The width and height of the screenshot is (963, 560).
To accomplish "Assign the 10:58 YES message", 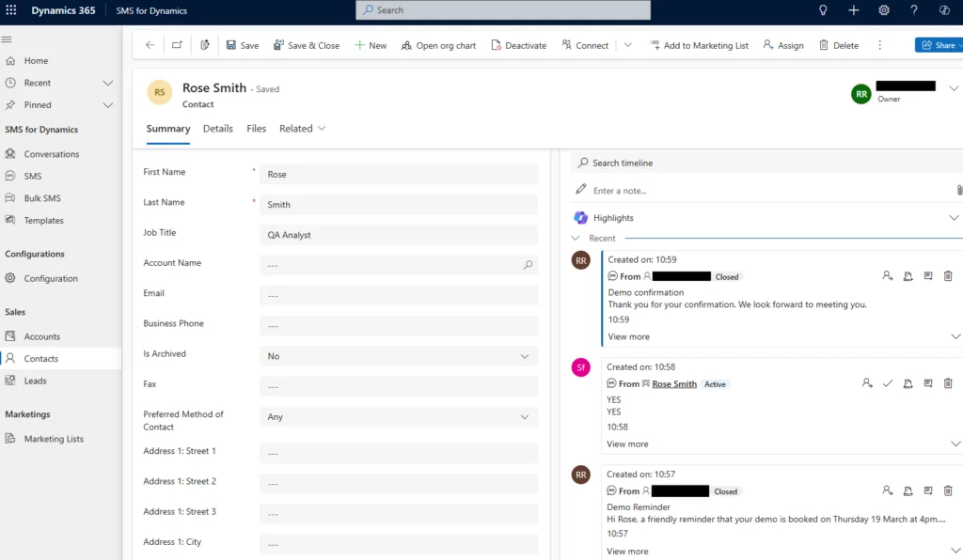I will point(867,383).
